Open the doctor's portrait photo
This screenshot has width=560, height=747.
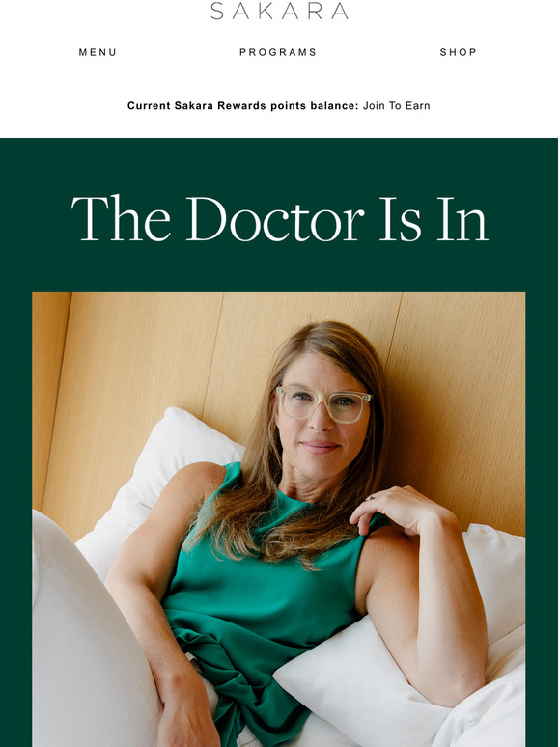(x=279, y=520)
